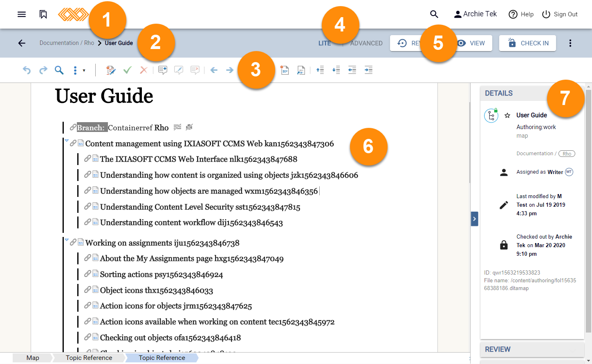Screen dimensions: 592x364
Task: Sign Out of the application
Action: click(560, 14)
